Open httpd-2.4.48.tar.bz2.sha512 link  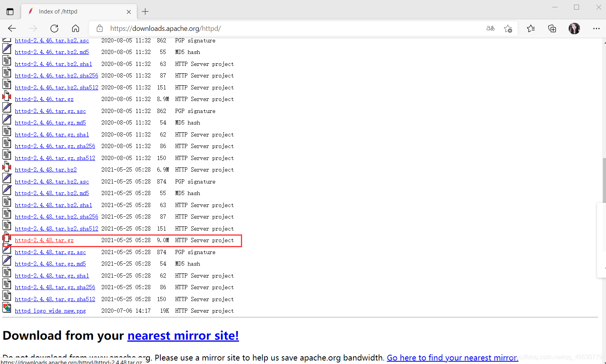tap(57, 229)
